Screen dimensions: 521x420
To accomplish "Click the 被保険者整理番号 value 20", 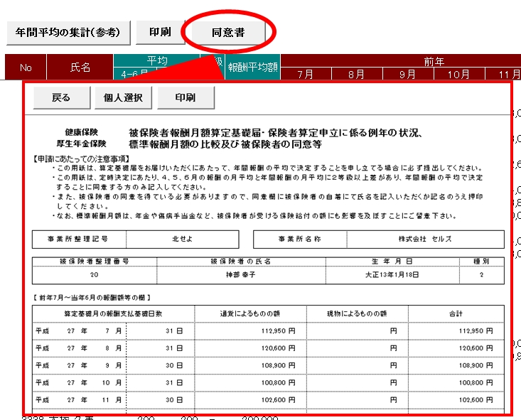I will click(x=95, y=275).
